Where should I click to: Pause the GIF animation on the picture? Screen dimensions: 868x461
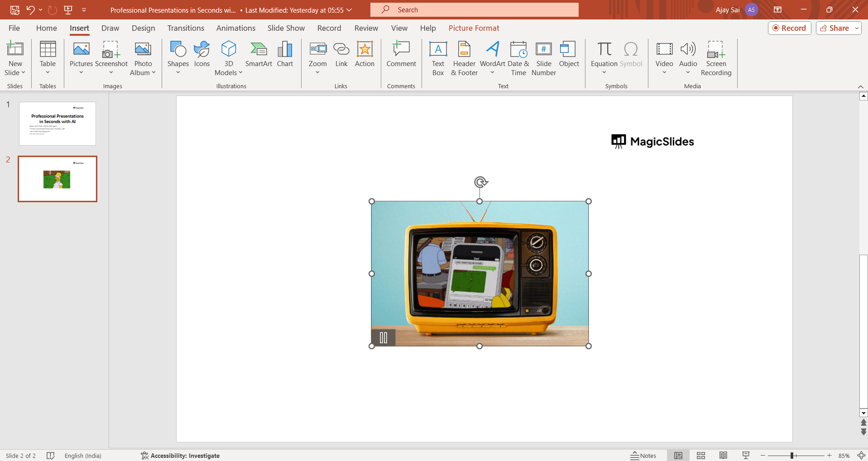[x=384, y=337]
